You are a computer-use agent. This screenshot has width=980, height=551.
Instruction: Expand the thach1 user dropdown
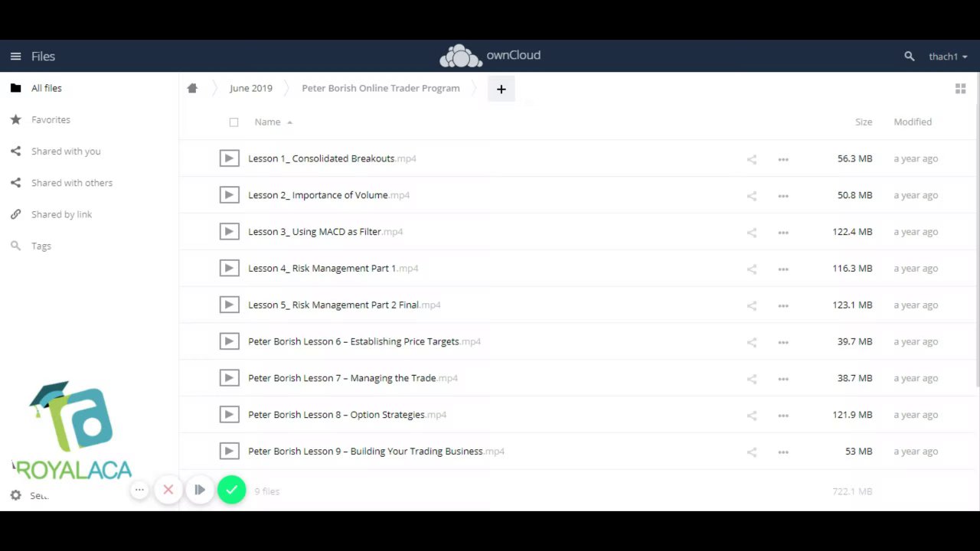point(948,57)
